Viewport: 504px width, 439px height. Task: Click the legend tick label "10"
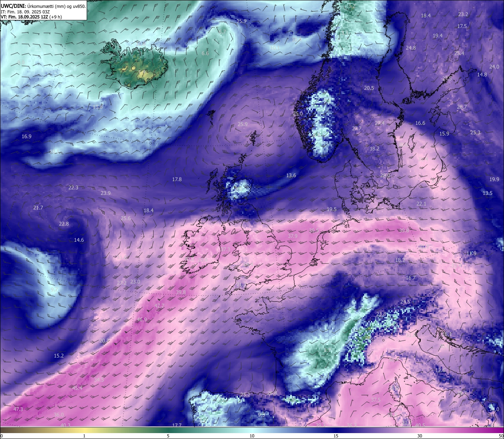tap(252, 436)
